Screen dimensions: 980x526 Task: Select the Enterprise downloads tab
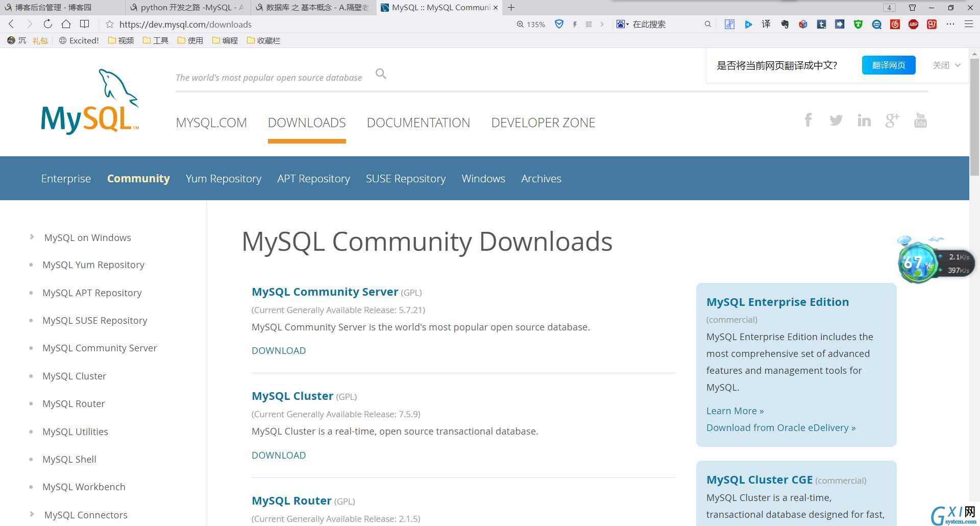tap(66, 178)
